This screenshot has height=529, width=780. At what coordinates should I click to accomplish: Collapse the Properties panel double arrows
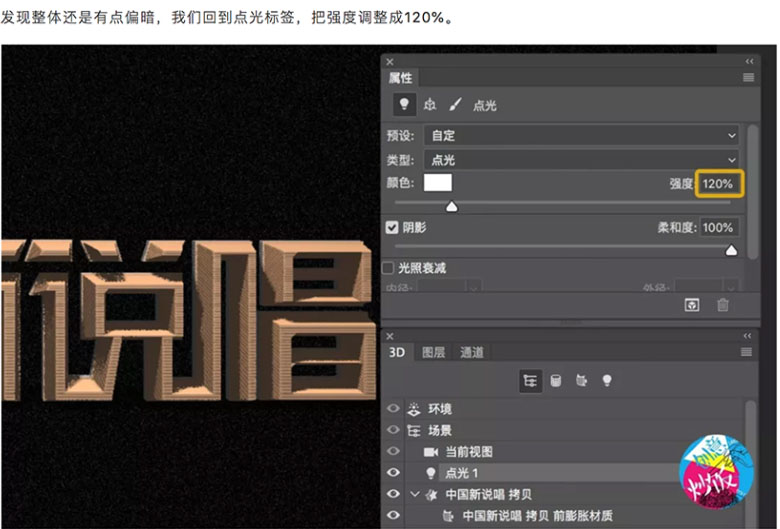(749, 61)
